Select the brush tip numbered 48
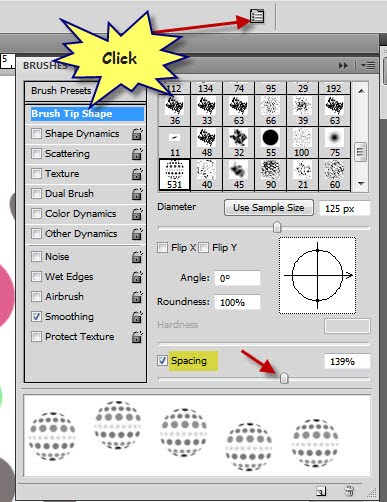 pos(207,143)
